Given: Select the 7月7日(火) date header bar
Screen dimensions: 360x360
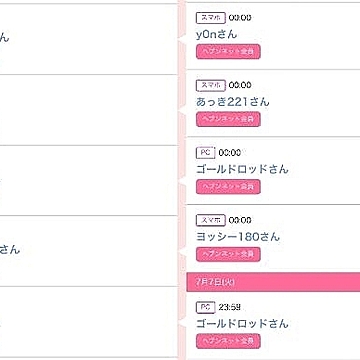Looking at the screenshot, I should (x=273, y=282).
